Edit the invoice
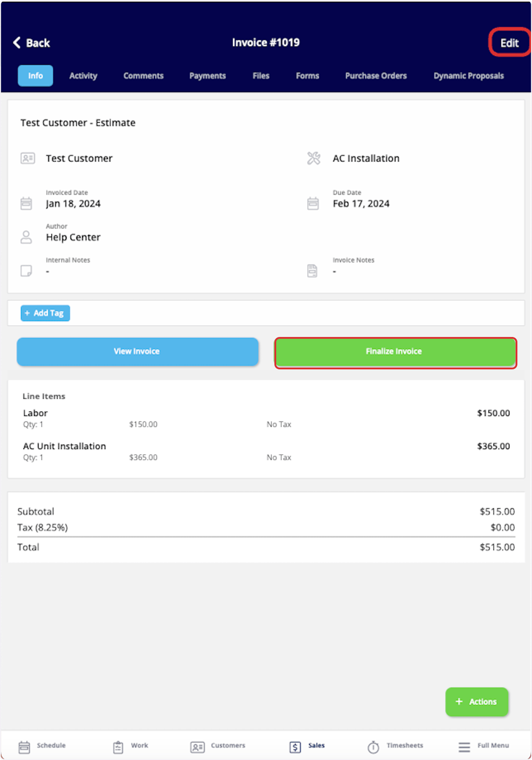 [509, 43]
